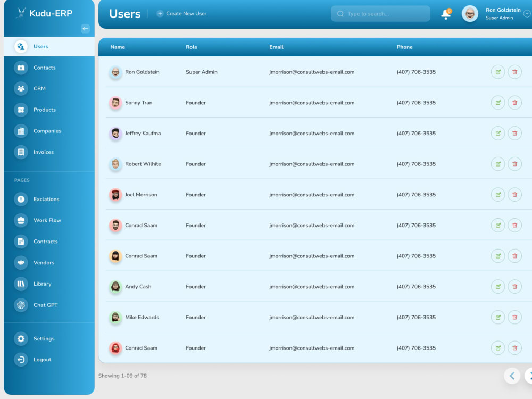
Task: Delete the Andy Cash user
Action: click(x=514, y=287)
